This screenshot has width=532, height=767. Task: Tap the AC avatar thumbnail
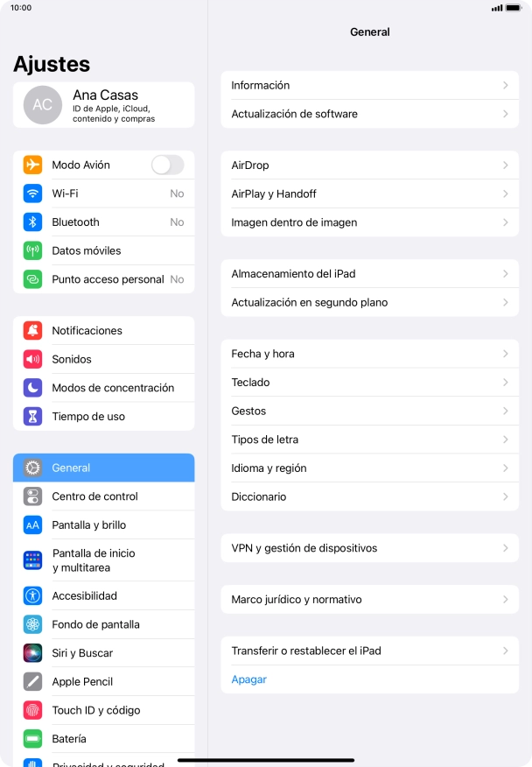(x=43, y=105)
